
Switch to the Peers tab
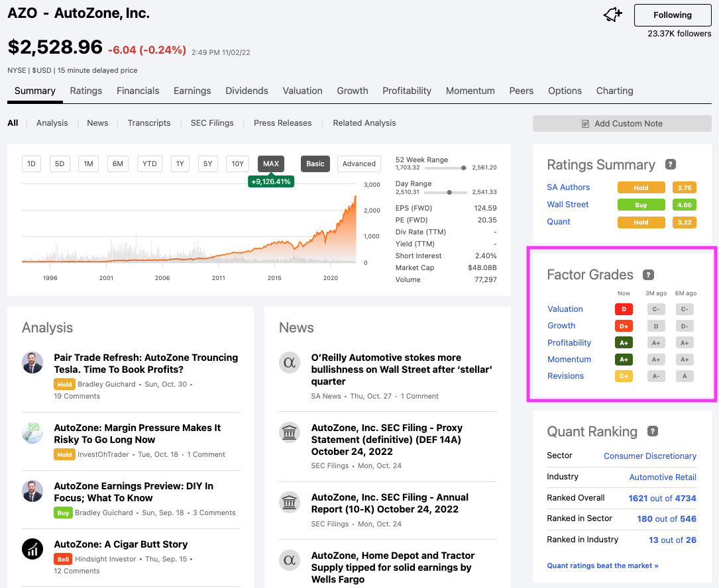pyautogui.click(x=522, y=91)
